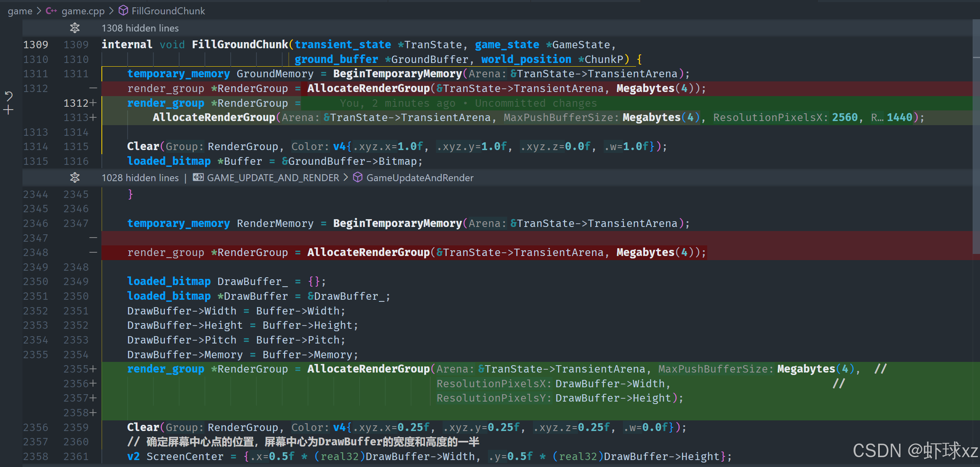Image resolution: width=980 pixels, height=467 pixels.
Task: Click line number 1309 in left gutter
Action: 36,44
